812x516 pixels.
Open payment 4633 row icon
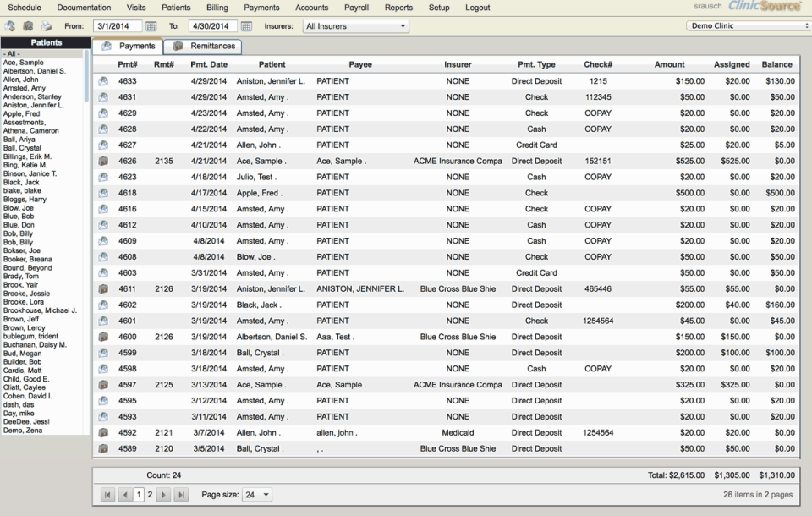[x=103, y=81]
